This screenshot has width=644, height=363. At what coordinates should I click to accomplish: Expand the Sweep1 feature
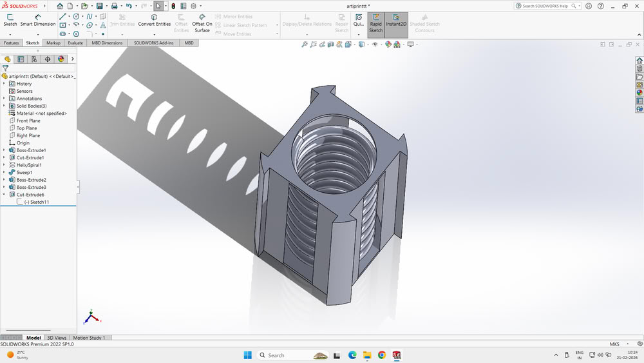4,172
